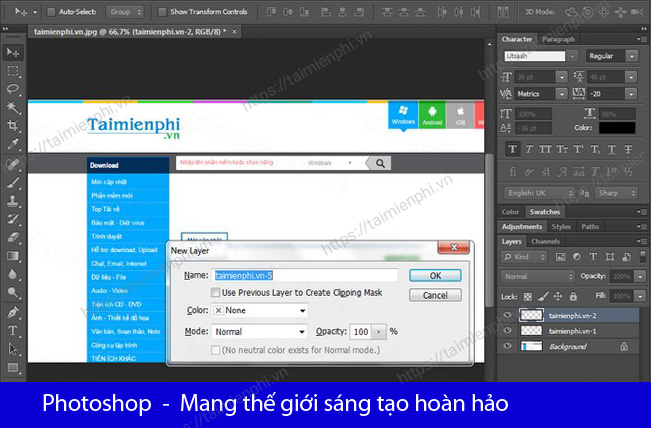Switch to the Color panel tab
The width and height of the screenshot is (651, 428).
[x=510, y=212]
